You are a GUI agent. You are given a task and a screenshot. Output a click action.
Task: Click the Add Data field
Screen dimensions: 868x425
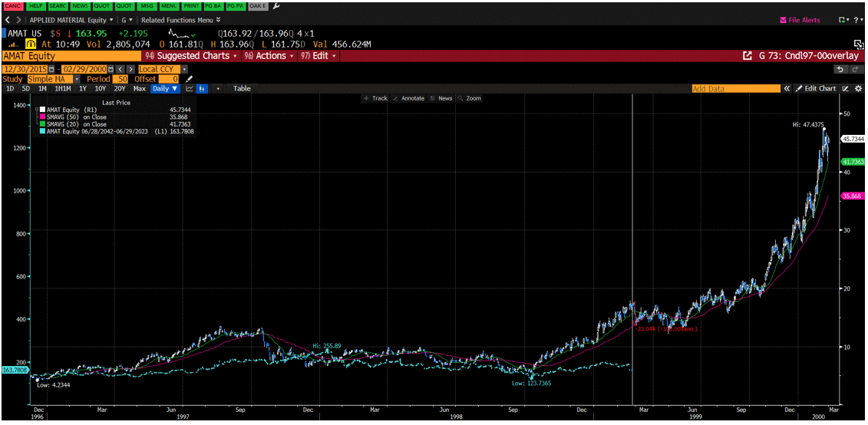point(736,88)
